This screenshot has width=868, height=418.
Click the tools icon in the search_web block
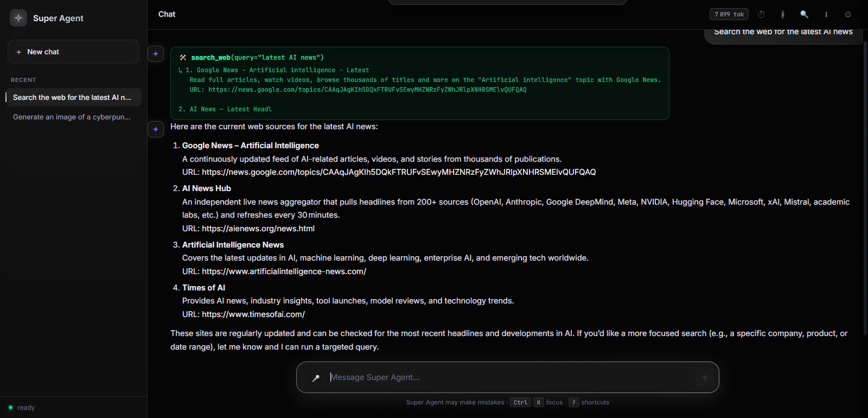pyautogui.click(x=183, y=58)
